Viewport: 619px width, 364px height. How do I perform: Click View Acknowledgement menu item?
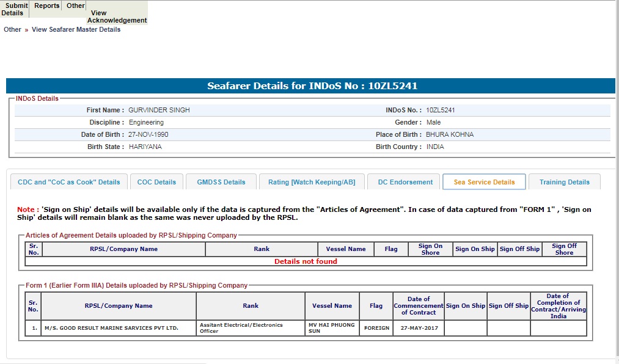point(117,16)
